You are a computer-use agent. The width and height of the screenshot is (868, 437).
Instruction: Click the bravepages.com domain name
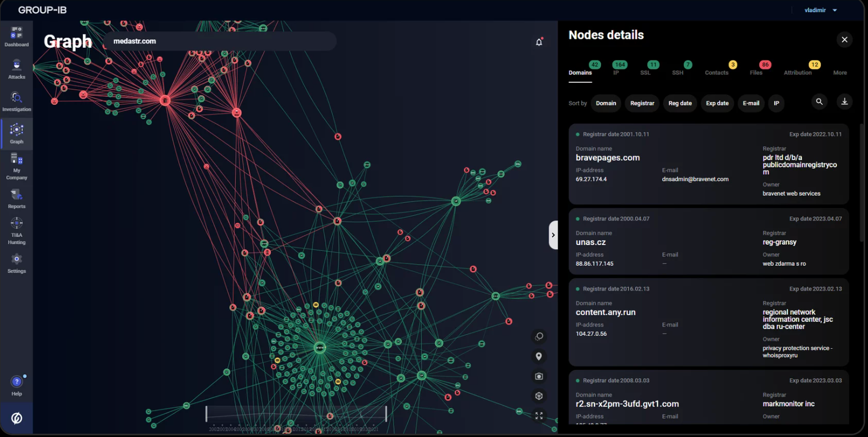point(608,158)
